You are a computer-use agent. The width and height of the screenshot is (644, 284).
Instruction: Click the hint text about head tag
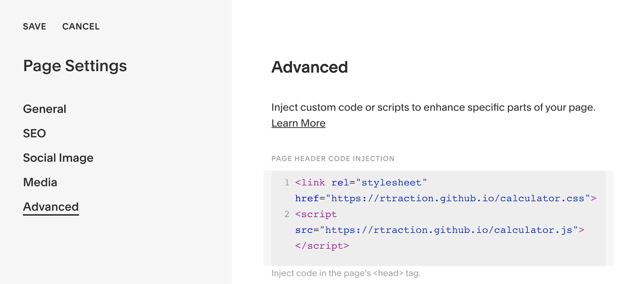pos(346,273)
